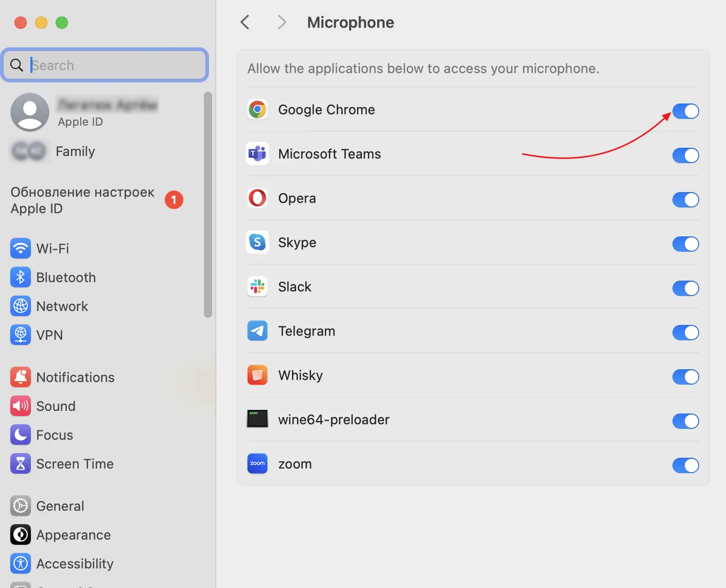Viewport: 726px width, 588px height.
Task: Click the Google Chrome app icon
Action: 257,110
